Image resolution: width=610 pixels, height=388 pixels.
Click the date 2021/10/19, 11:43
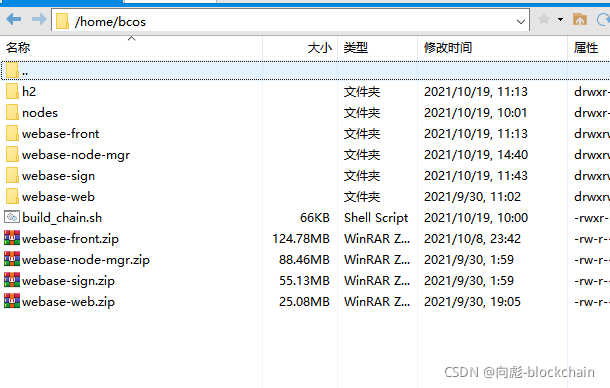pos(475,176)
